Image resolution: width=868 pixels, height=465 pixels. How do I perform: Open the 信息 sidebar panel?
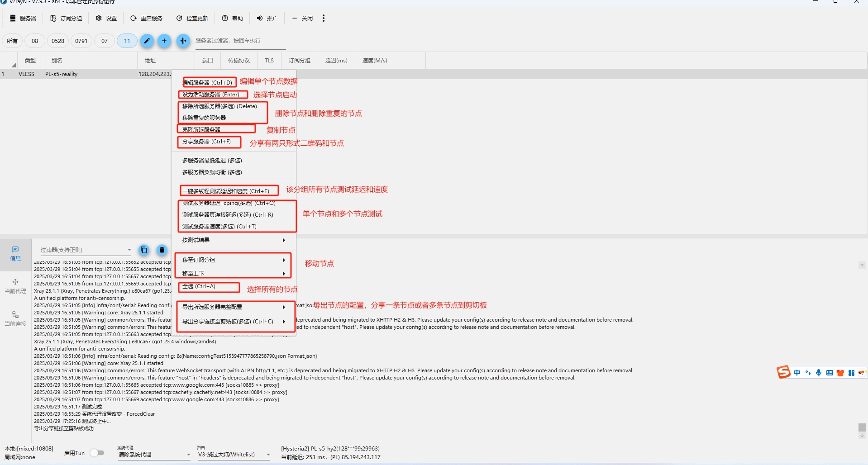click(x=15, y=254)
